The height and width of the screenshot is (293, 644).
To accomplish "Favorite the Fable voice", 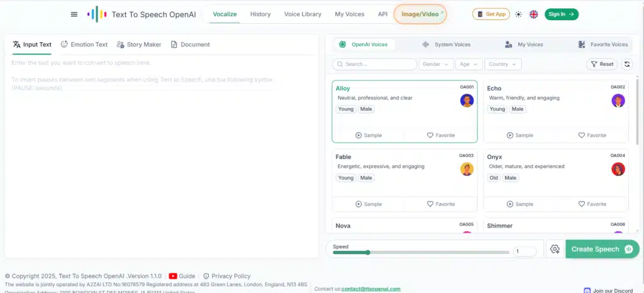I will (x=441, y=204).
